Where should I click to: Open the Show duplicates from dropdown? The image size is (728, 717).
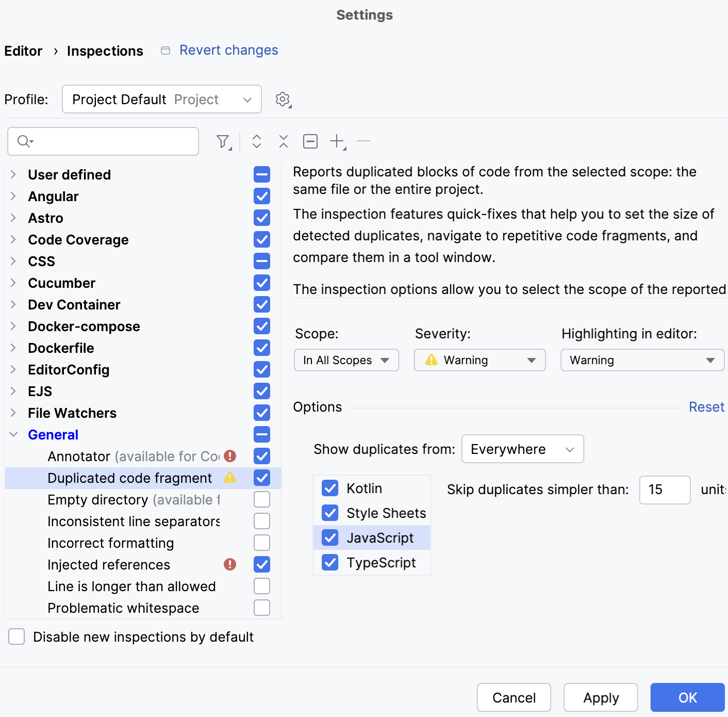point(522,449)
